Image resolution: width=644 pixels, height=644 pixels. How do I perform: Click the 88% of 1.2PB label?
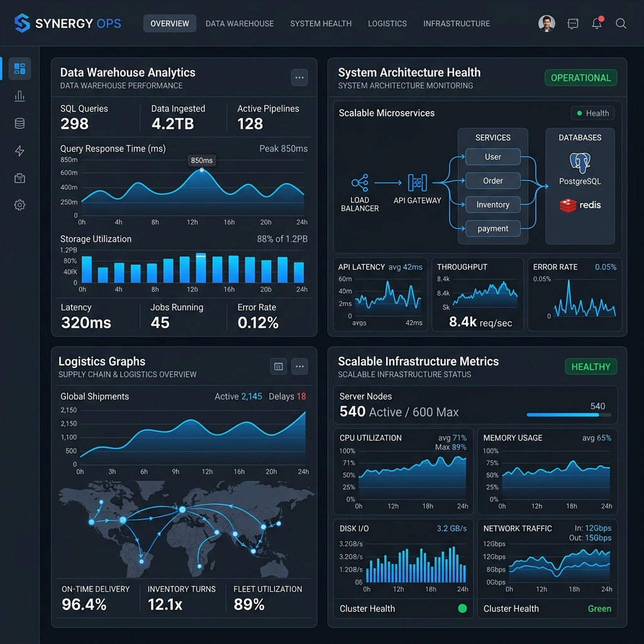pos(282,239)
